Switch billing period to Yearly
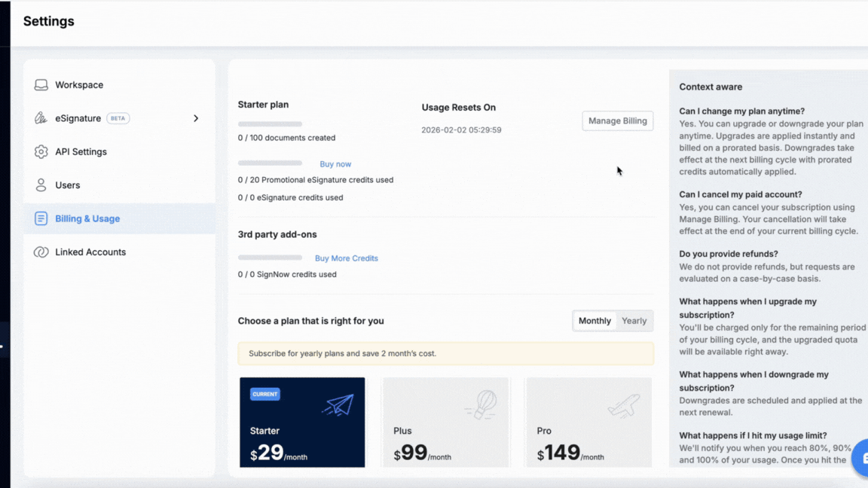 (634, 321)
